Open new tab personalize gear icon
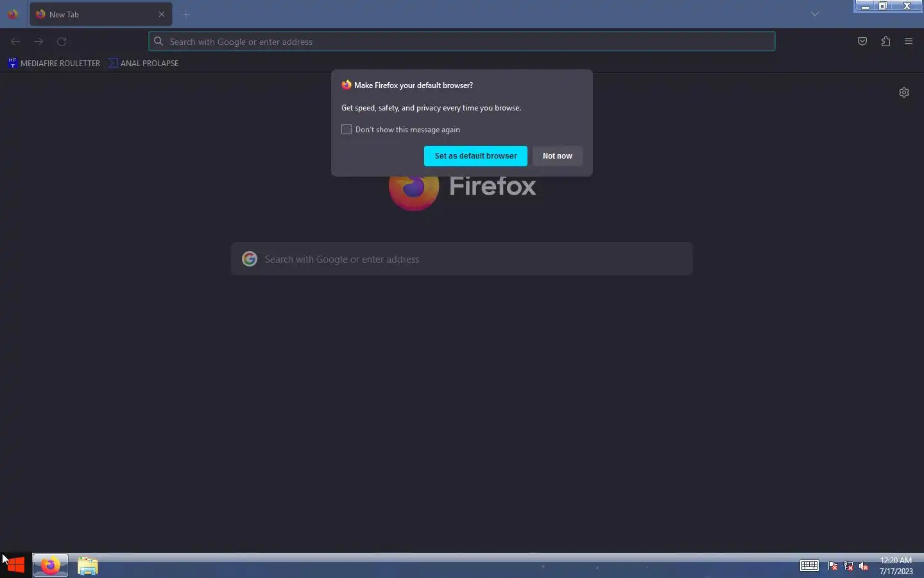 904,92
